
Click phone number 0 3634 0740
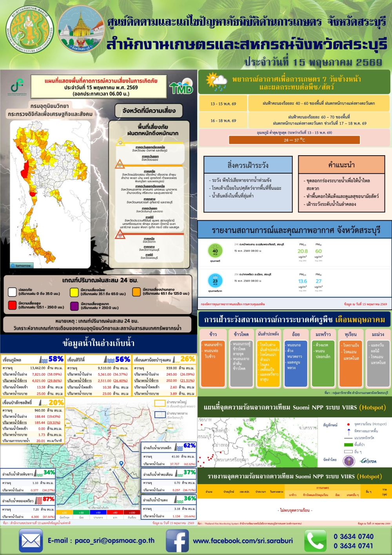point(354,536)
